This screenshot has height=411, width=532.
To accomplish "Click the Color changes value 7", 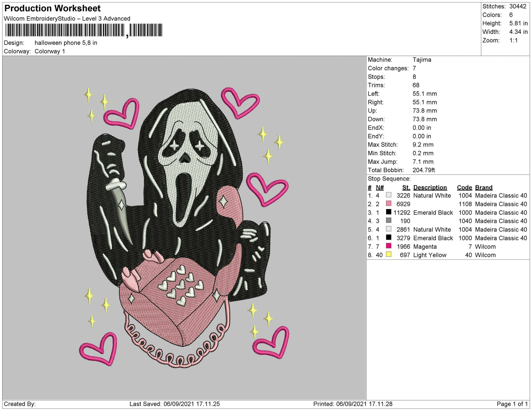I will coord(414,68).
